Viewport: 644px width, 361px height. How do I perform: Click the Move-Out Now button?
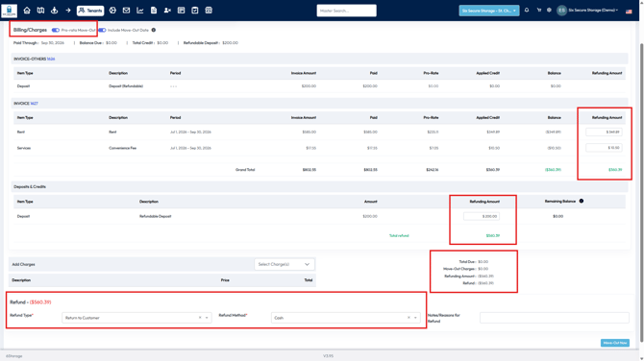[x=615, y=343]
